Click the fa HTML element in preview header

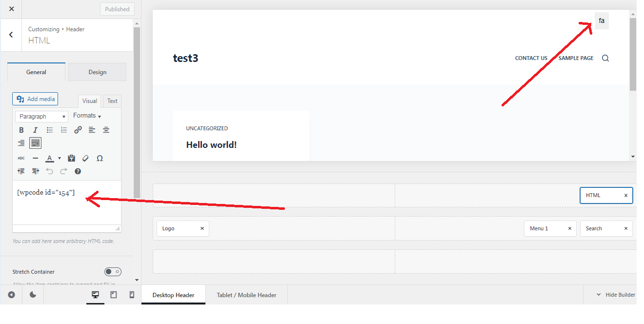602,20
